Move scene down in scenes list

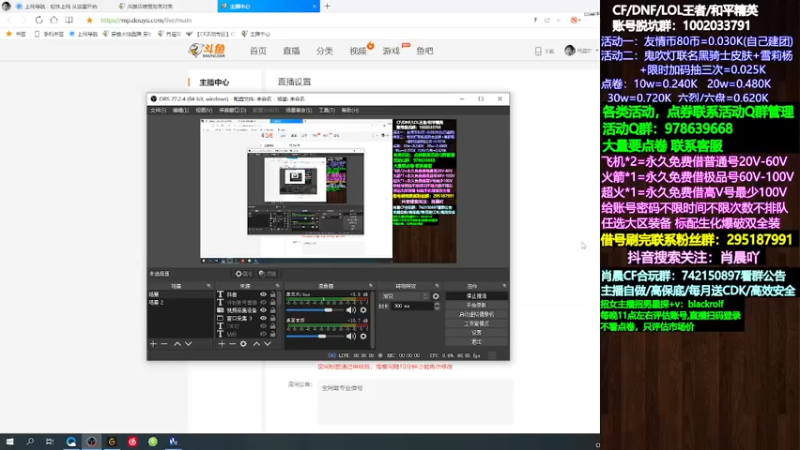188,344
